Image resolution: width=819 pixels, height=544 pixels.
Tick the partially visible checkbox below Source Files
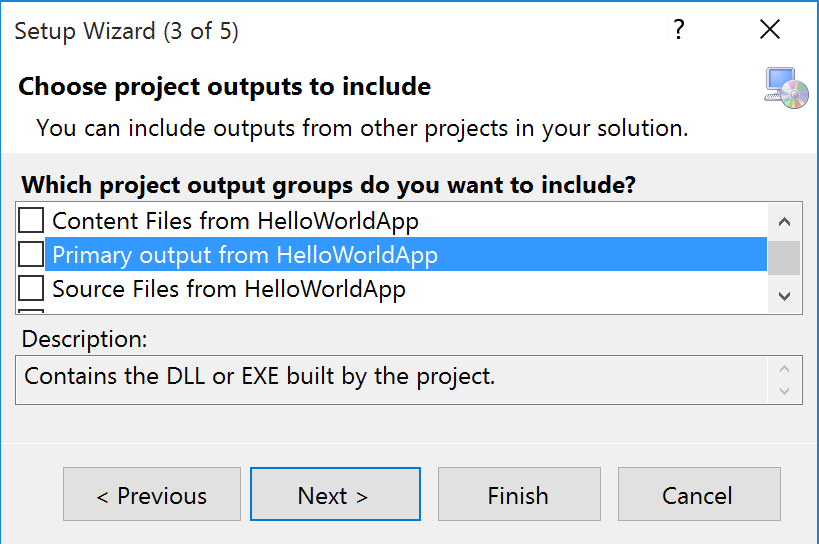click(x=31, y=312)
